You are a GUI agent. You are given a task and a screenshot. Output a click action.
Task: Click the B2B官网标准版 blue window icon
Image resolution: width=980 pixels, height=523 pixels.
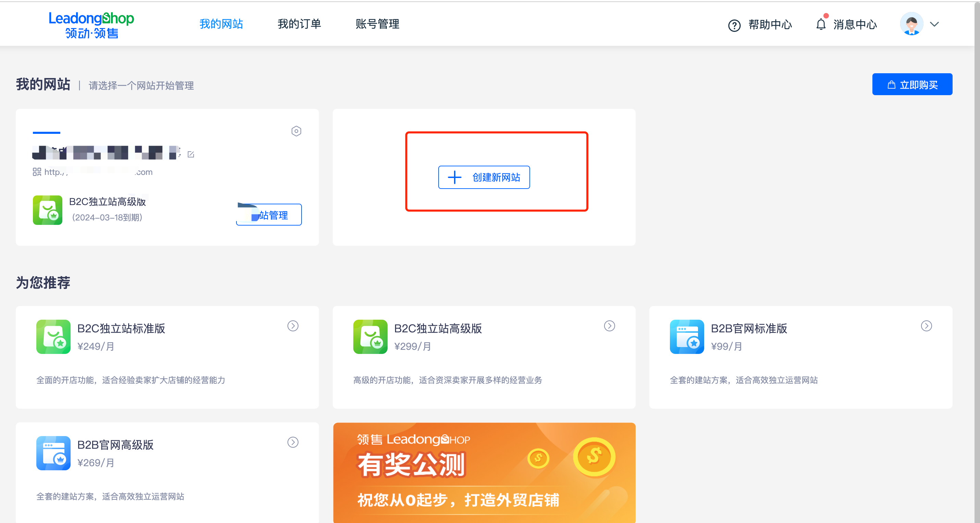pos(687,337)
